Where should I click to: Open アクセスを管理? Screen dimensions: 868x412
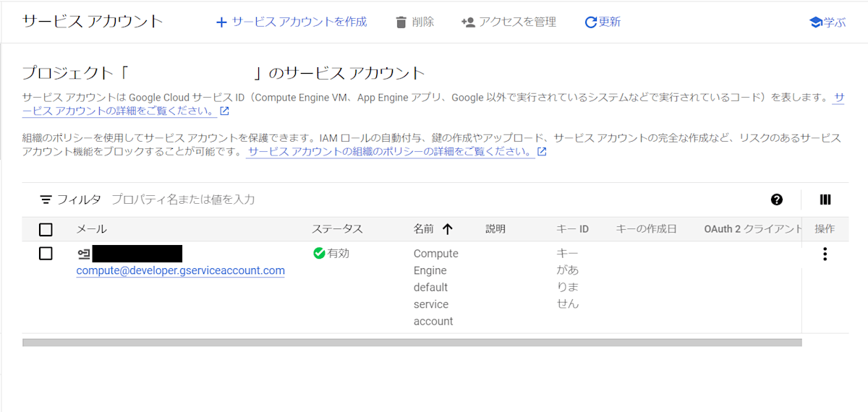tap(509, 22)
